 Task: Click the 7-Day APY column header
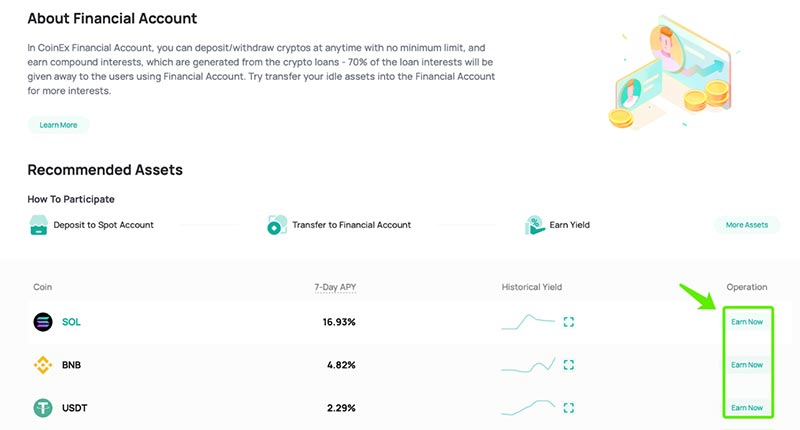(x=335, y=287)
